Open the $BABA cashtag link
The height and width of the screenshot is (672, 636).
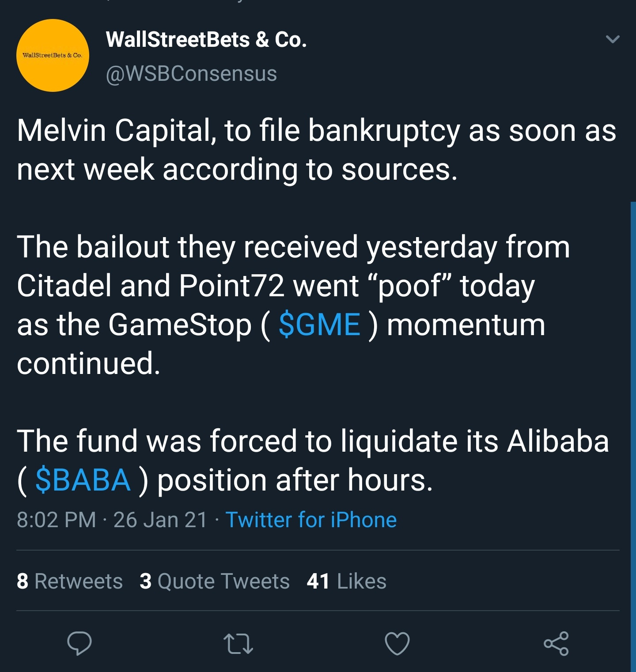click(83, 480)
